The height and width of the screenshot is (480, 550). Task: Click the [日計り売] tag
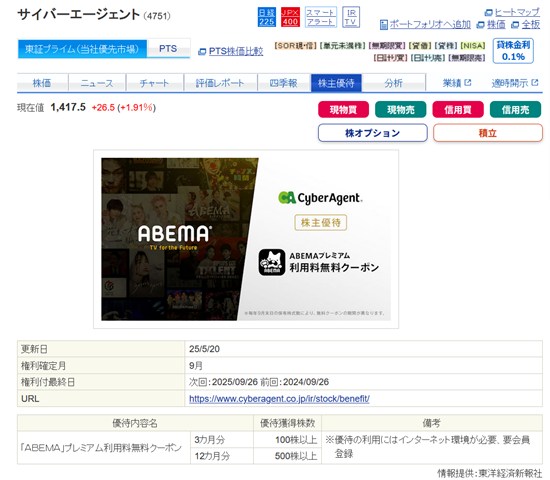(x=428, y=58)
